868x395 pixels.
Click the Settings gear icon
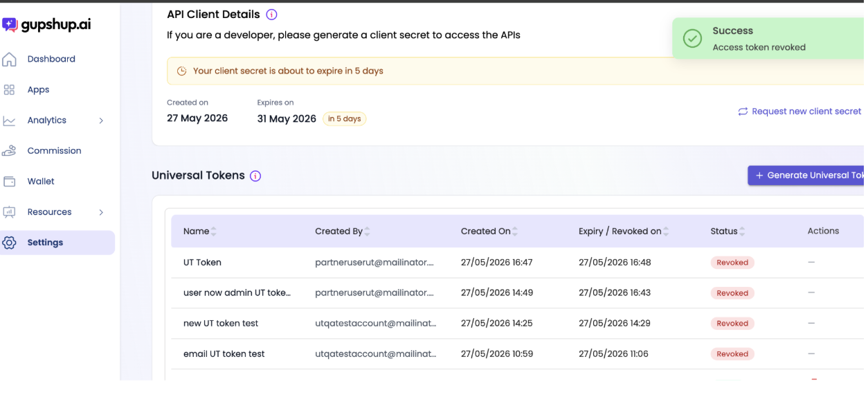(9, 243)
